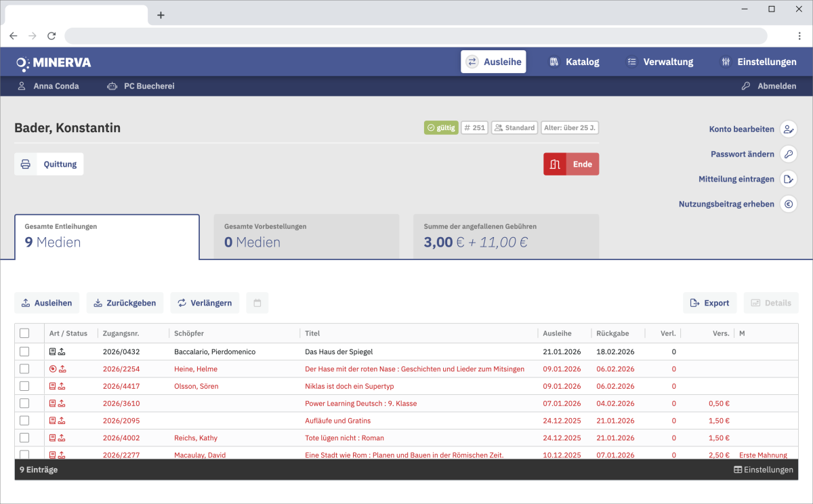Screen dimensions: 813x504
Task: Click the euro icon for Nutzungsbeitrag erheben
Action: 788,204
